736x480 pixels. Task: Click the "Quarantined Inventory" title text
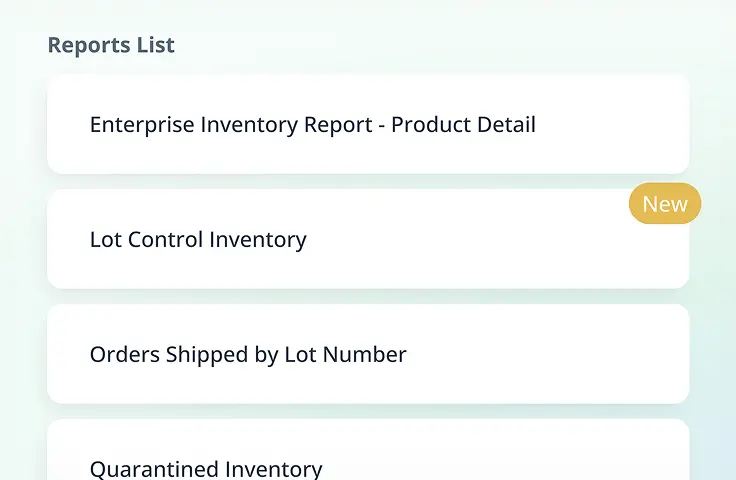coord(206,468)
